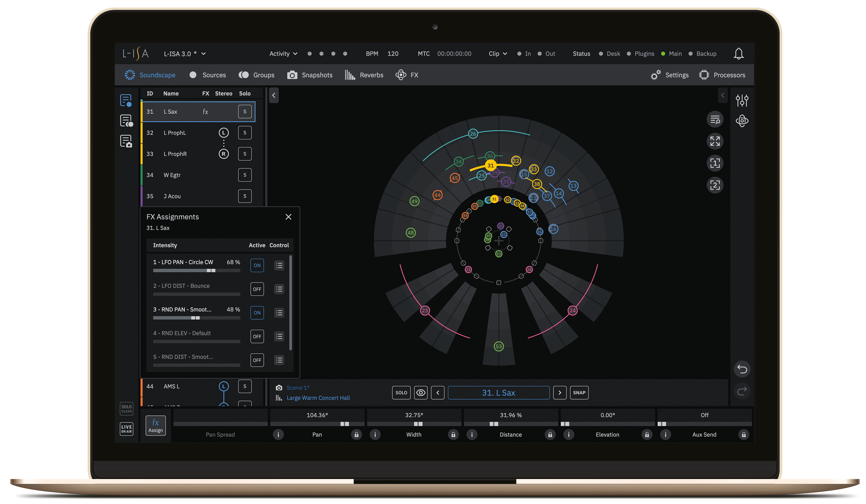Collapse the source list panel chevron

(x=274, y=95)
